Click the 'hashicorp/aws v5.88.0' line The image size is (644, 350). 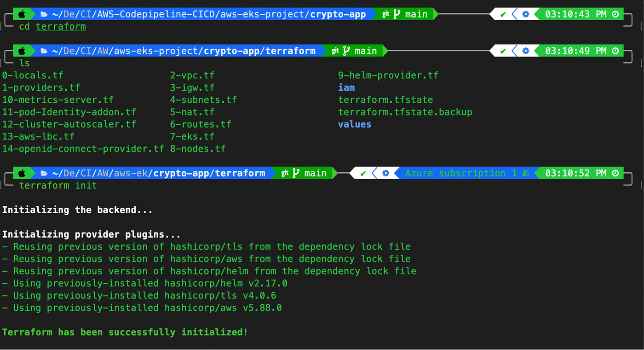(x=142, y=308)
